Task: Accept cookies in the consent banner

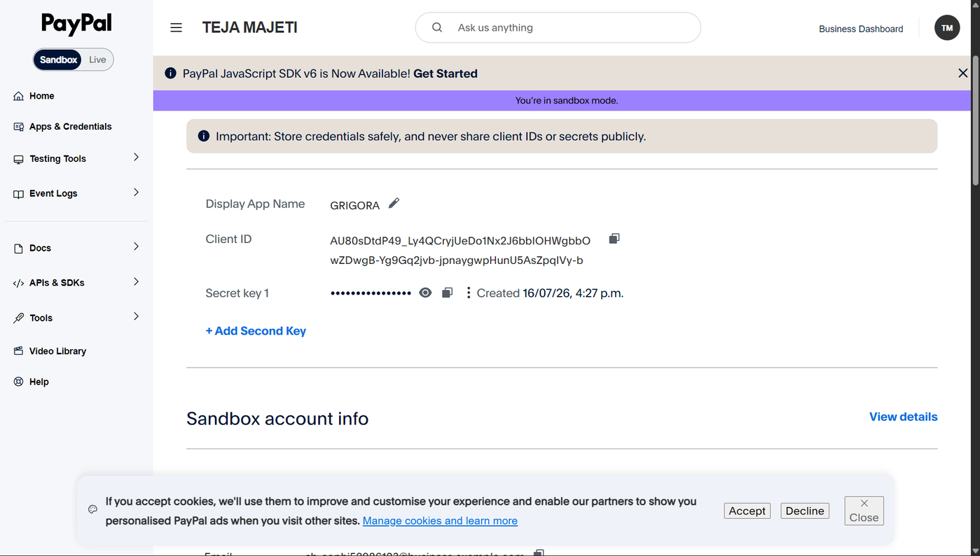Action: point(747,510)
